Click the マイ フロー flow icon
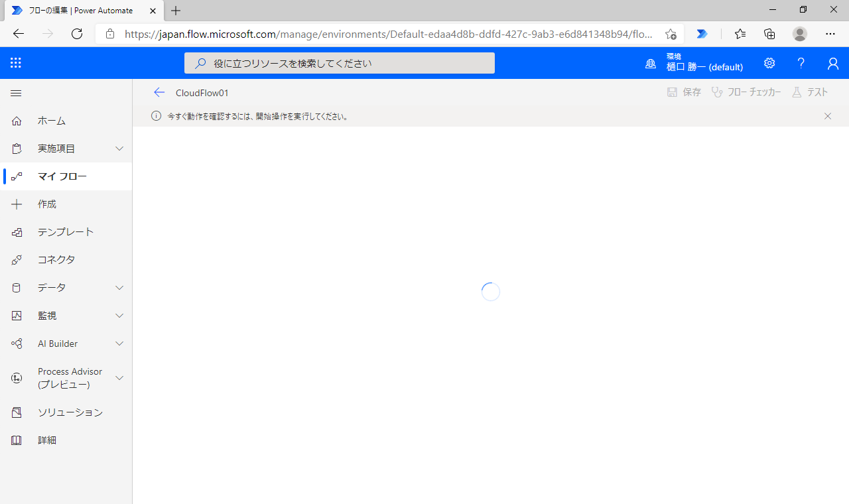 click(x=17, y=176)
